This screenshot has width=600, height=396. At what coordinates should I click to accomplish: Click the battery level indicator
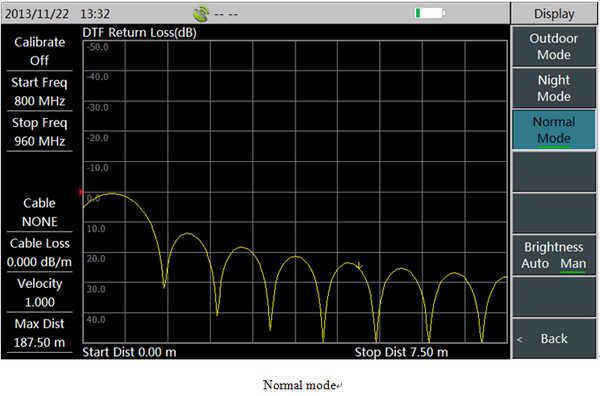click(430, 13)
